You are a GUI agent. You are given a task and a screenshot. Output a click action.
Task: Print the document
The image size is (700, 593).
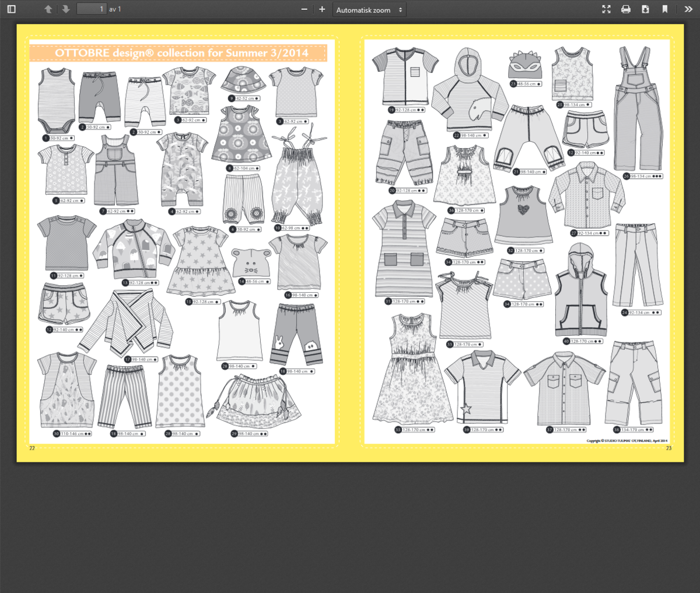[626, 9]
